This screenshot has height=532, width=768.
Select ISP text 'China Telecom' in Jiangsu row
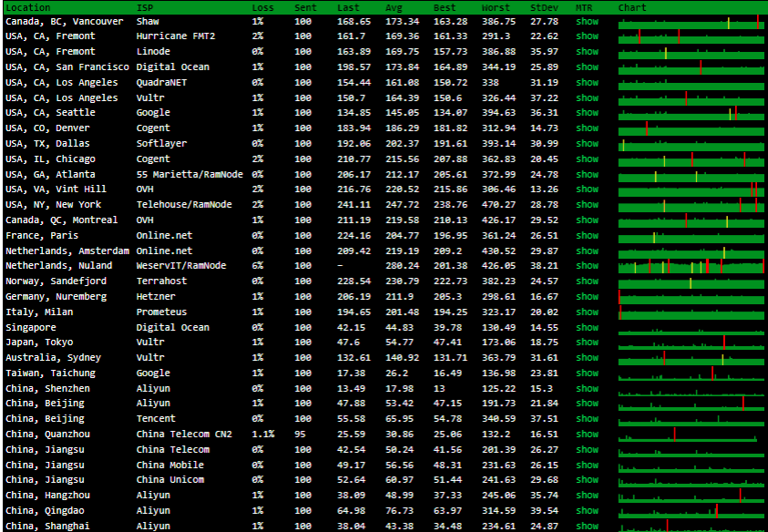[x=173, y=450]
